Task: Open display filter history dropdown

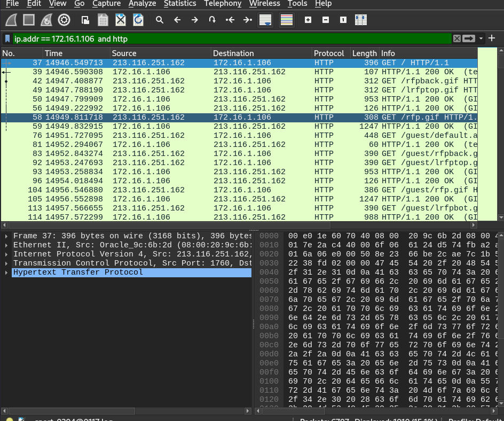Action: click(481, 38)
